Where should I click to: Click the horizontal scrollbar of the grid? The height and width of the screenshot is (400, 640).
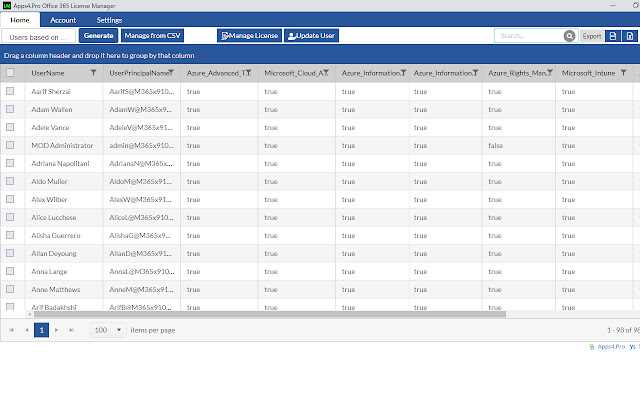click(269, 314)
